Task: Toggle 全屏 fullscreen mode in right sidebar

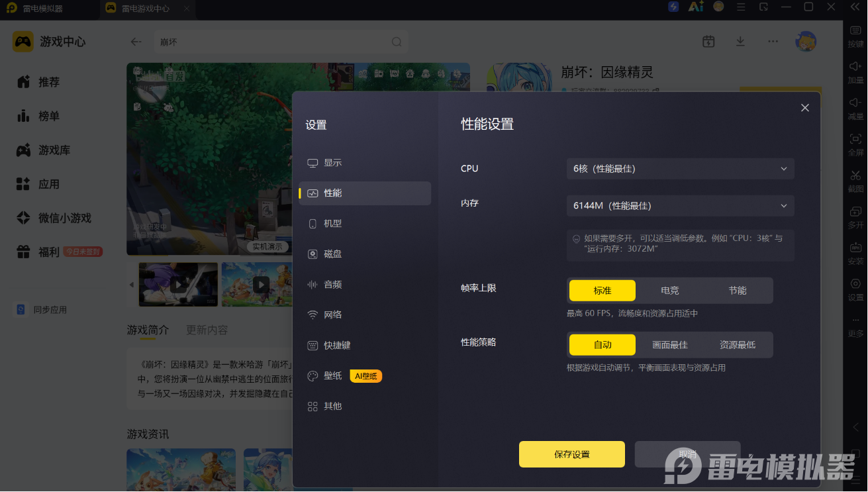Action: (855, 144)
